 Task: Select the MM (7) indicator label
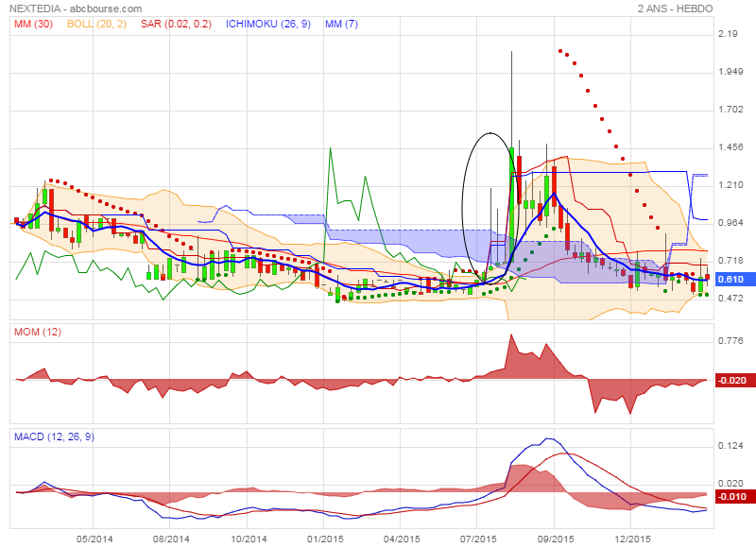click(x=341, y=25)
